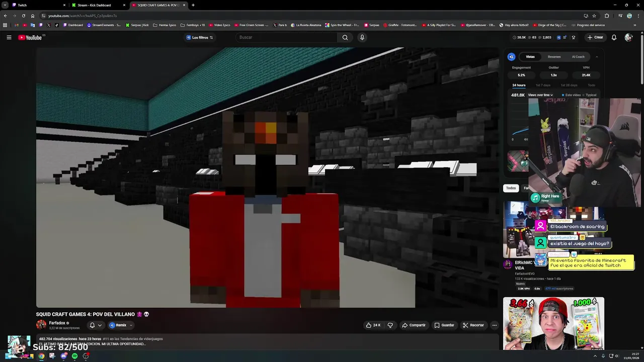Select the 24 hours range tab
Viewport: 644px width, 362px height.
[519, 85]
